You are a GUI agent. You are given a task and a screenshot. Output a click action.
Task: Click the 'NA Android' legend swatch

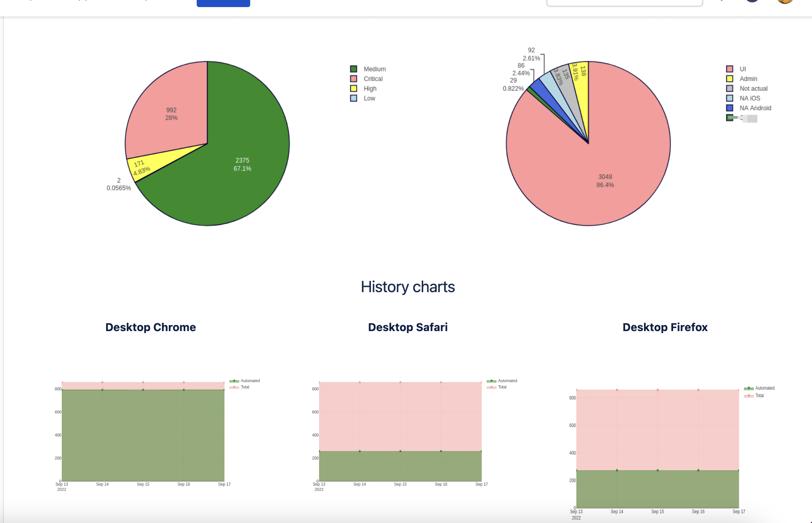coord(731,108)
